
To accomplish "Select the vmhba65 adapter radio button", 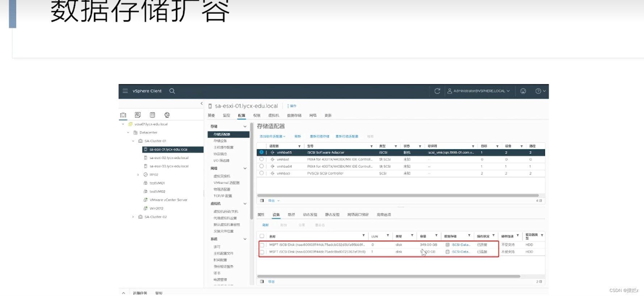I will [x=261, y=152].
